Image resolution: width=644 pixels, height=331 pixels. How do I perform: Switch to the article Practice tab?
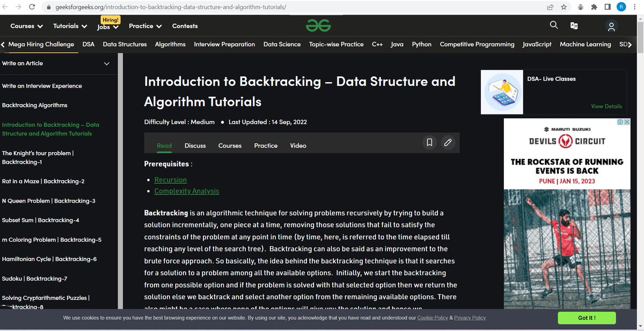tap(266, 146)
